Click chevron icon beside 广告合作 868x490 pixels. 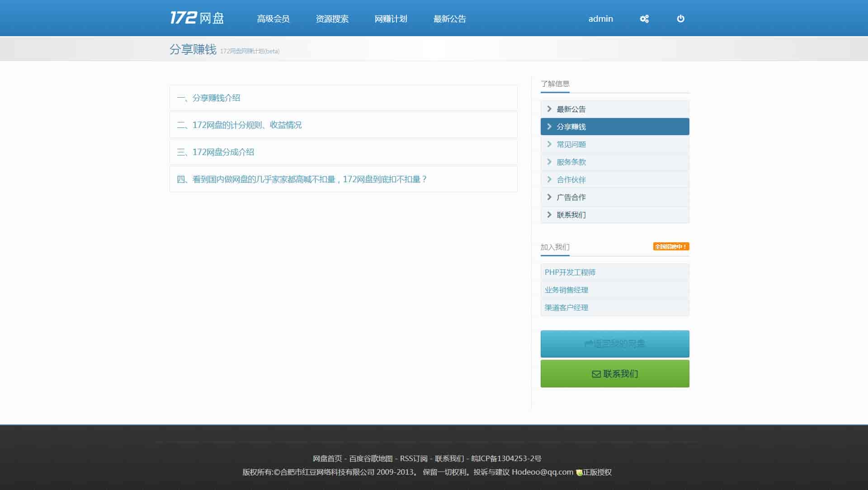(549, 197)
